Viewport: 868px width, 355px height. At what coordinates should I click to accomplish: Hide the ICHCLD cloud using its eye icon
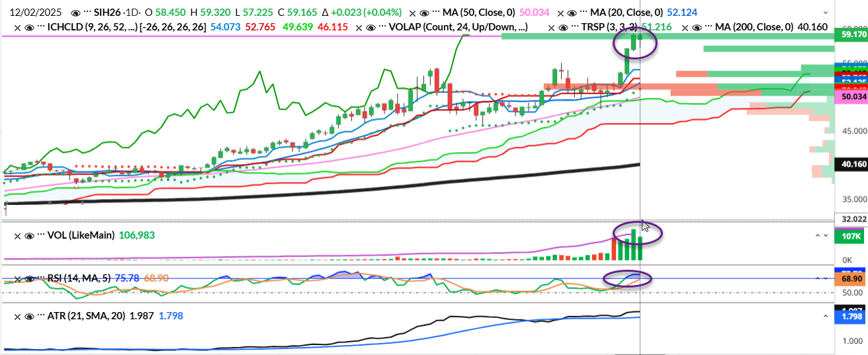29,27
